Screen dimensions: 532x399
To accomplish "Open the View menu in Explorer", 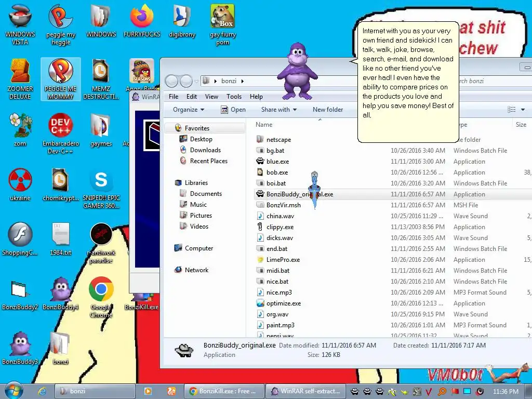I will [211, 96].
